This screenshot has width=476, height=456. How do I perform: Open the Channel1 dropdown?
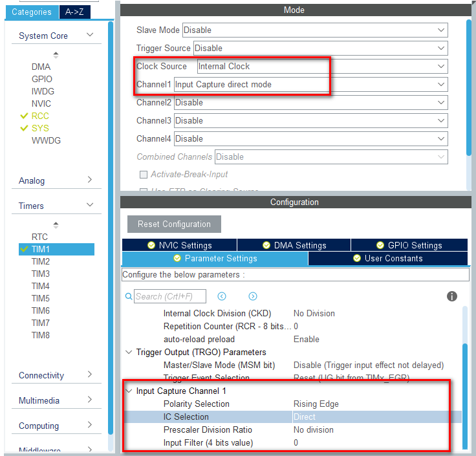(311, 84)
